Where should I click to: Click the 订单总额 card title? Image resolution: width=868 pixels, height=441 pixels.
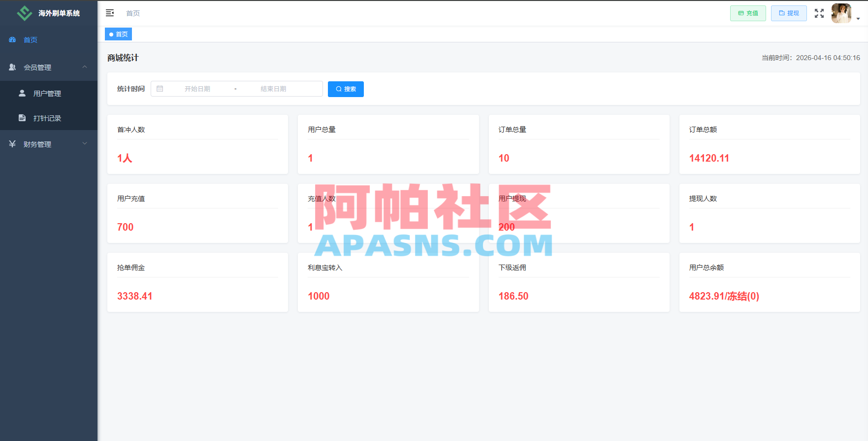coord(703,130)
